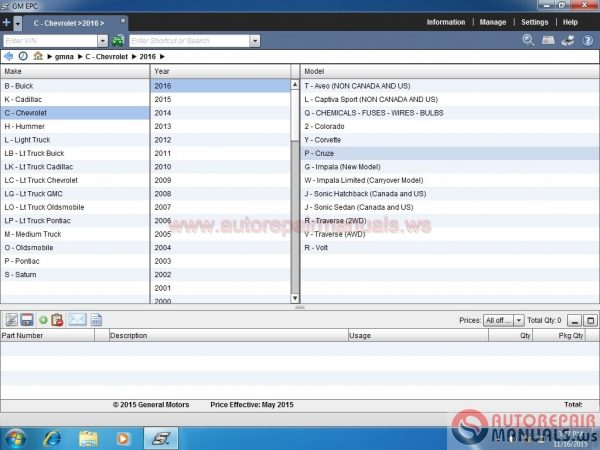The height and width of the screenshot is (450, 600).
Task: Click the document report icon
Action: click(96, 320)
